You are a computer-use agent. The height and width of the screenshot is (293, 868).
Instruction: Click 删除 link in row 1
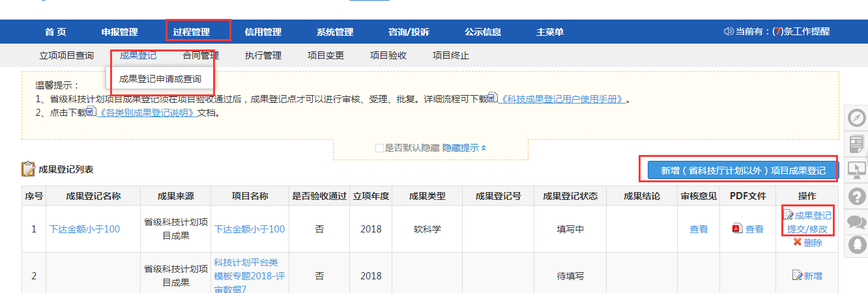(x=813, y=242)
